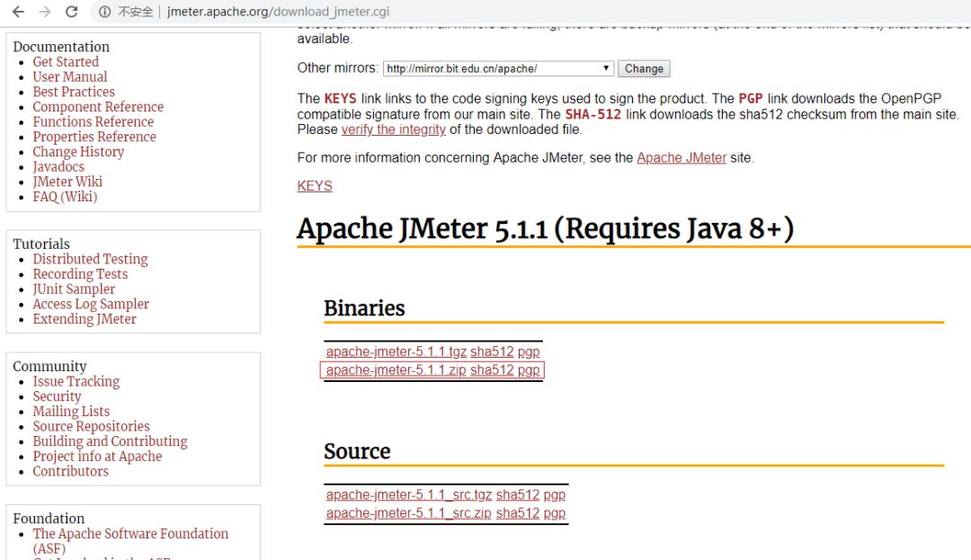Click the browser forward arrow
The height and width of the screenshot is (560, 971).
[45, 13]
